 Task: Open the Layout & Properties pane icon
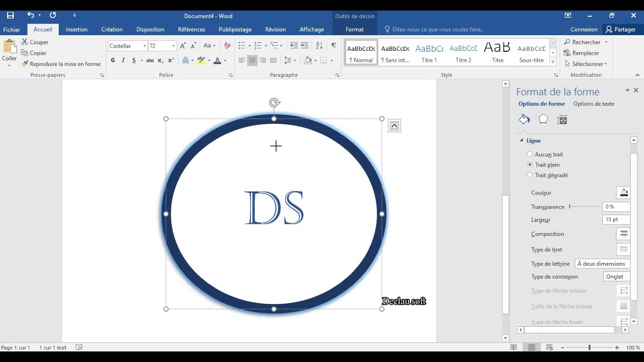pos(562,120)
